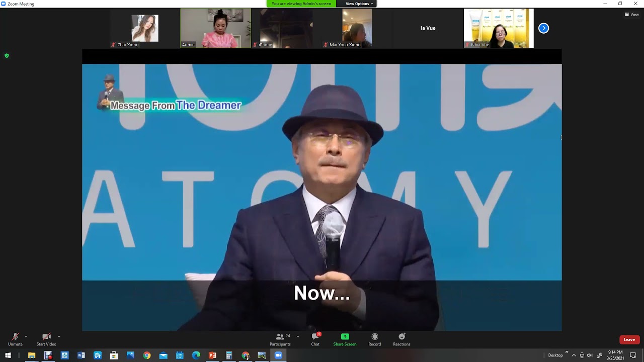Open save-disk recorder app in taskbar
The width and height of the screenshot is (644, 362).
(48, 355)
